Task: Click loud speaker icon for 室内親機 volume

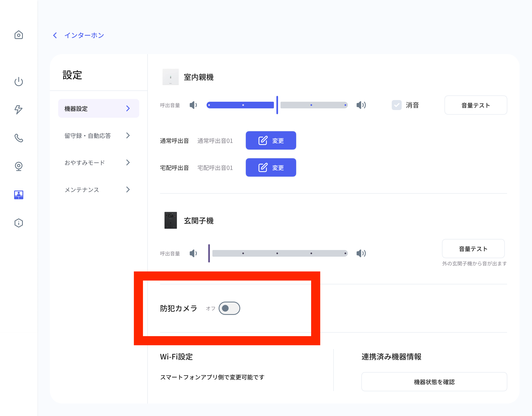Action: [x=361, y=105]
